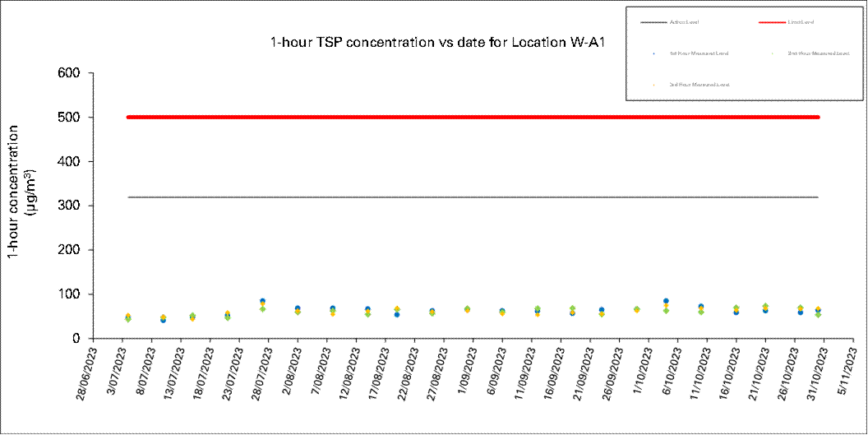
Task: Select the 1st Hour Measured Level legend entry
Action: tap(698, 53)
